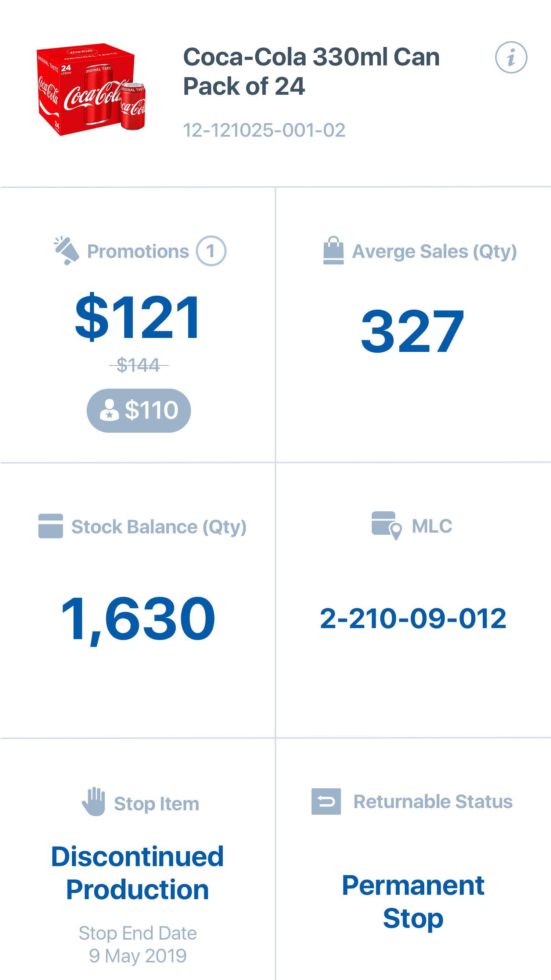The height and width of the screenshot is (980, 551).
Task: Tap the MLC code 2-210-09-012
Action: point(413,619)
